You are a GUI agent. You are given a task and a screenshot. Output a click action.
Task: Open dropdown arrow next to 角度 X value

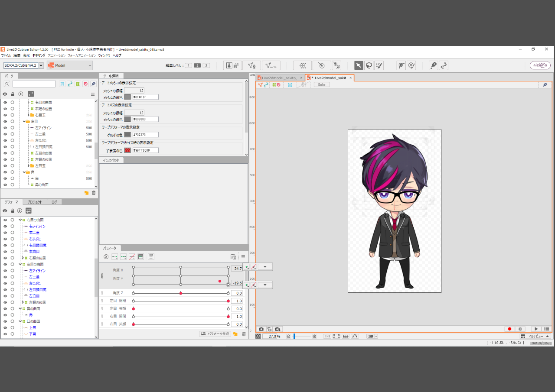[265, 267]
